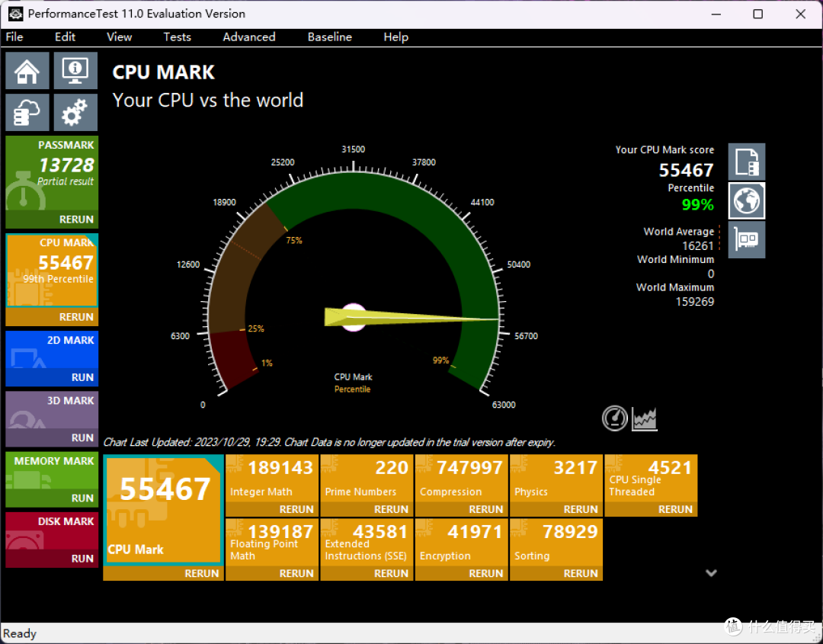Run the Disk Mark test
This screenshot has height=644, width=823.
[52, 559]
